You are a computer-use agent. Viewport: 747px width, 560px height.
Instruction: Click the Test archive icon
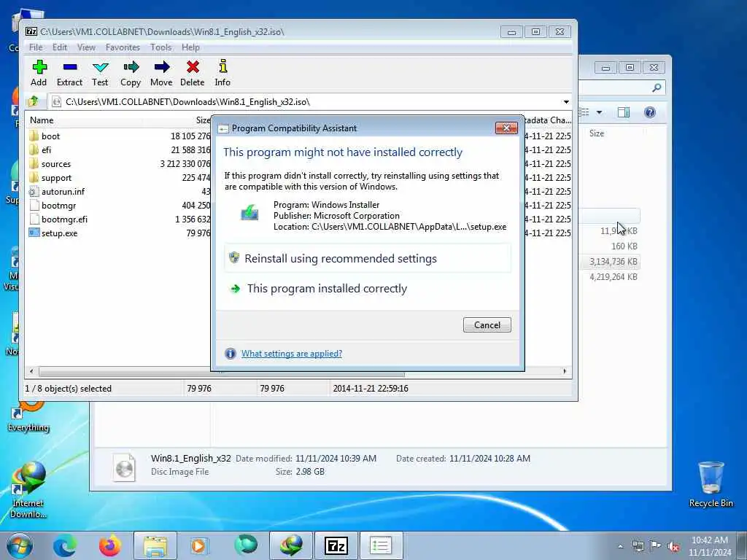100,74
